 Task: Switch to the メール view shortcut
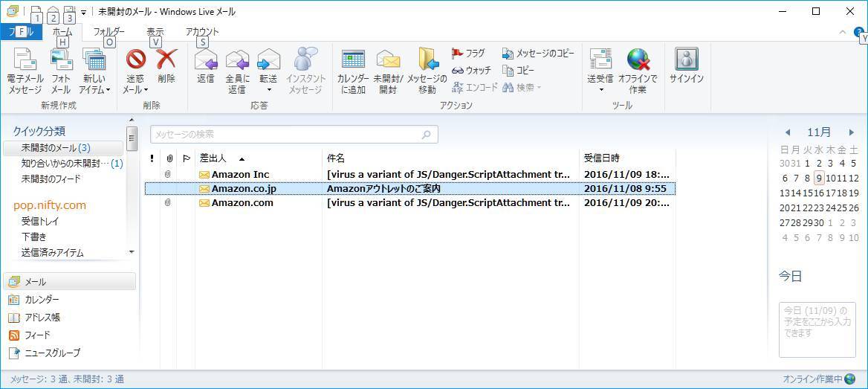pyautogui.click(x=70, y=281)
